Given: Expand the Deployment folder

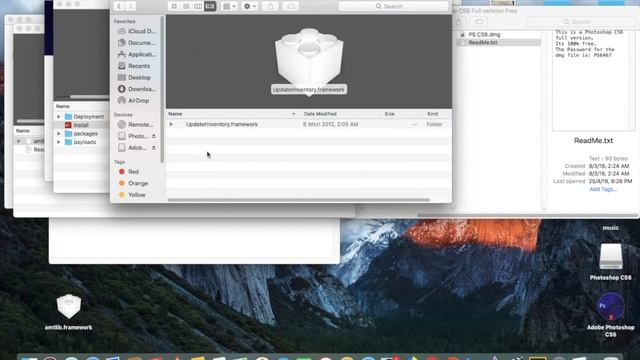Looking at the screenshot, I should point(59,117).
